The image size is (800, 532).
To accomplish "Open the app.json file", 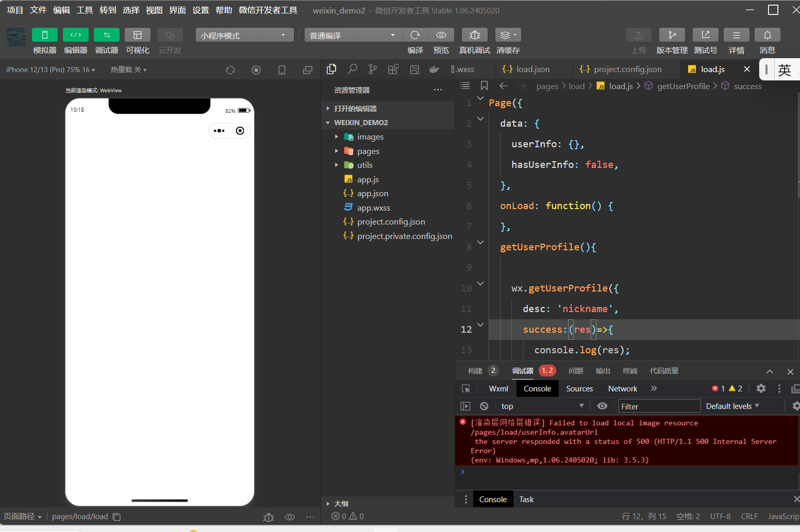I will click(x=388, y=194).
